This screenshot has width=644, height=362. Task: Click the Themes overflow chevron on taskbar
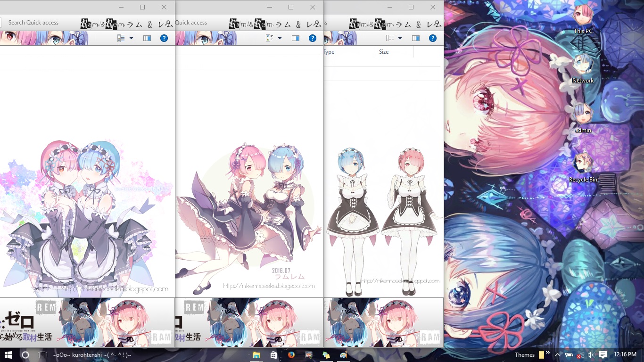[548, 353]
